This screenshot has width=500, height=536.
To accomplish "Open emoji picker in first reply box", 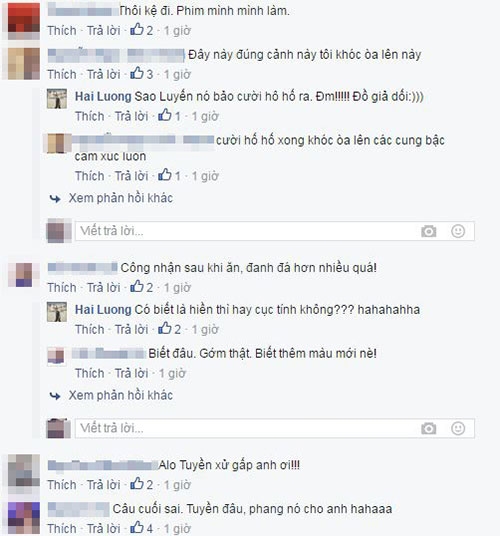I will pyautogui.click(x=458, y=231).
